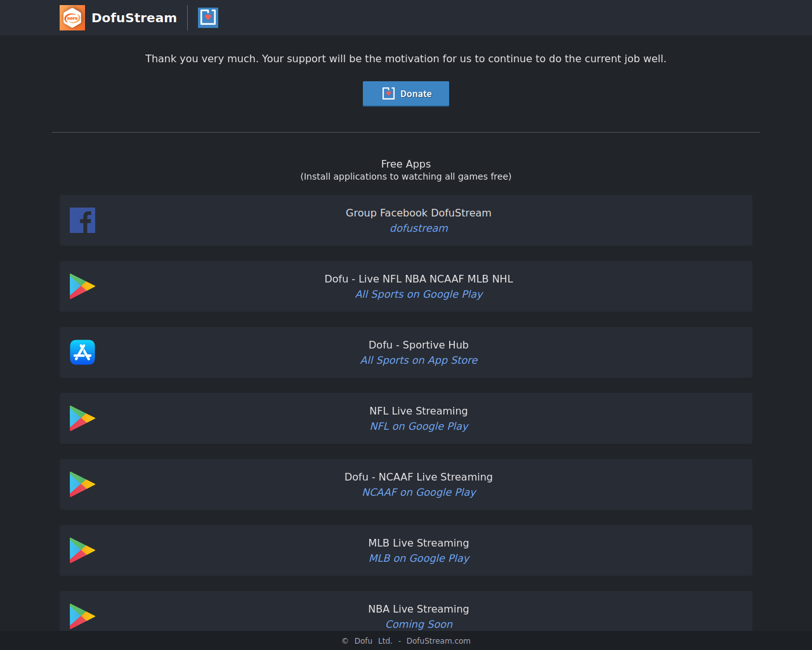Image resolution: width=812 pixels, height=650 pixels.
Task: Click Google Play icon beside NBA Live Streaming
Action: 82,616
